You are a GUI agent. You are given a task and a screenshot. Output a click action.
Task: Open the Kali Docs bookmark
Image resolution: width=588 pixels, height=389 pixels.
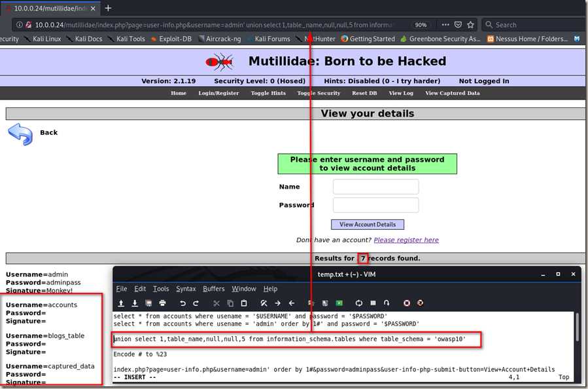tap(84, 39)
